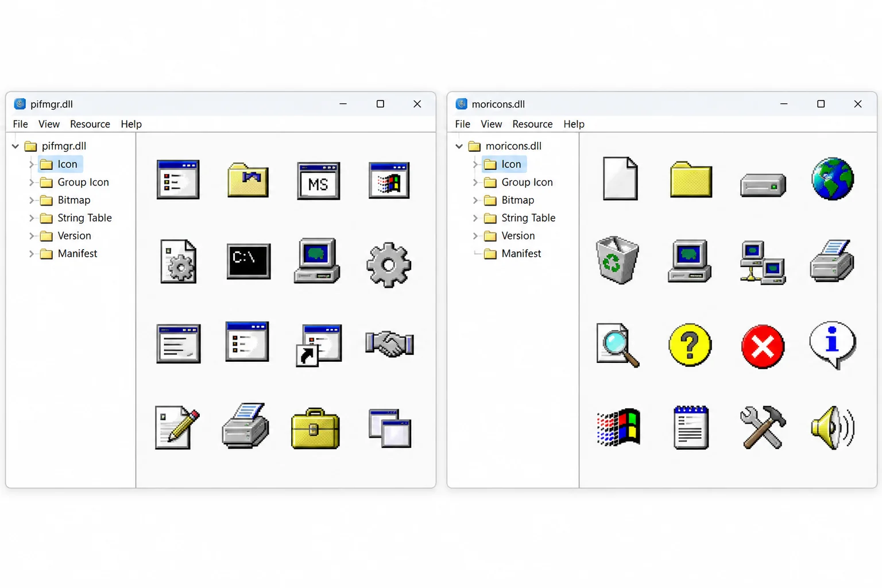Click the info speech bubble icon
Viewport: 882px width, 588px height.
pos(833,345)
